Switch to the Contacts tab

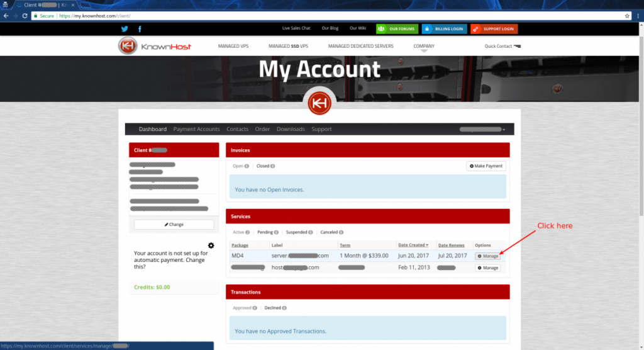click(x=237, y=129)
